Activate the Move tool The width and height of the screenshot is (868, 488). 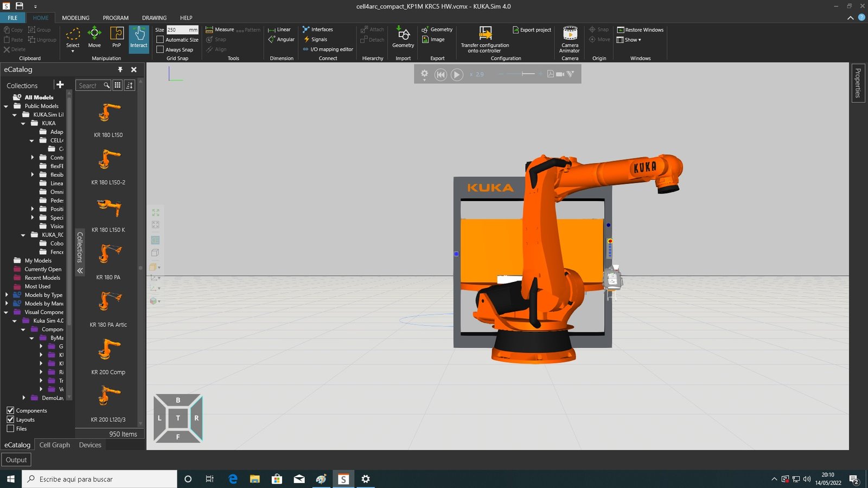(94, 37)
